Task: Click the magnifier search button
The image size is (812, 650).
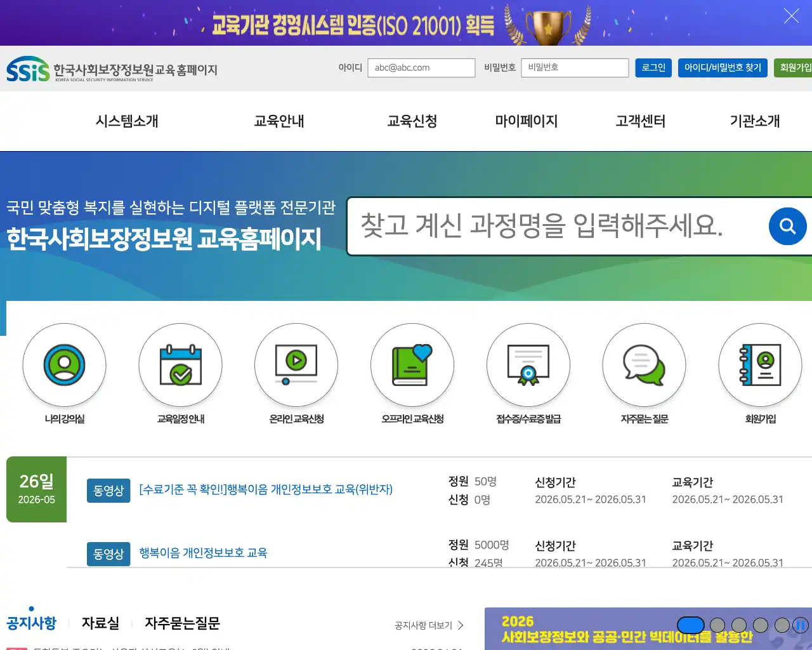Action: [x=787, y=226]
